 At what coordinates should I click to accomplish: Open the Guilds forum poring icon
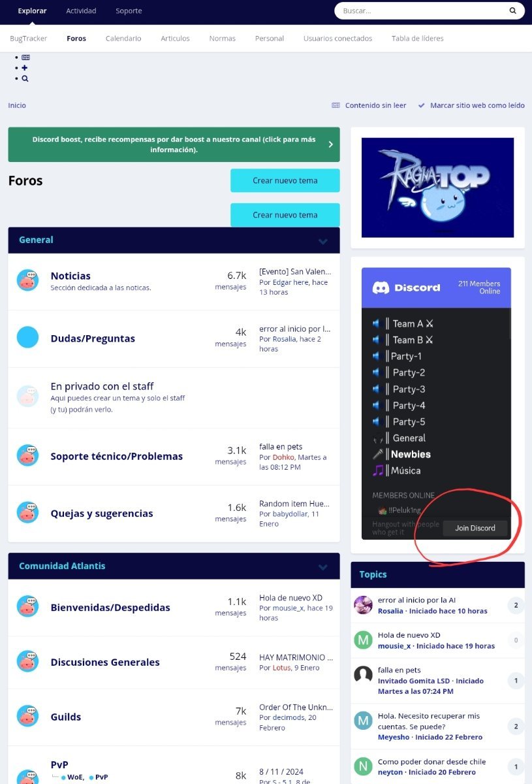[27, 716]
